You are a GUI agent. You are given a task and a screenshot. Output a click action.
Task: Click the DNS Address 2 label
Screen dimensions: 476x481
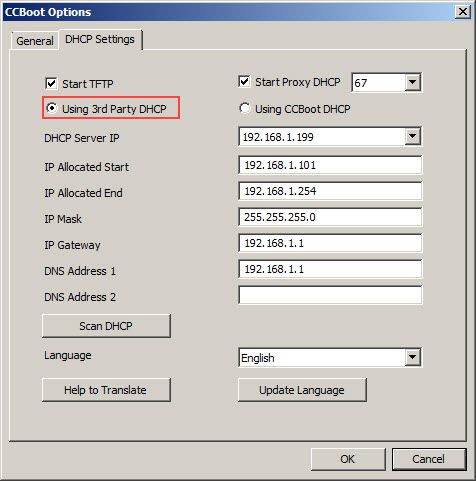pyautogui.click(x=80, y=297)
